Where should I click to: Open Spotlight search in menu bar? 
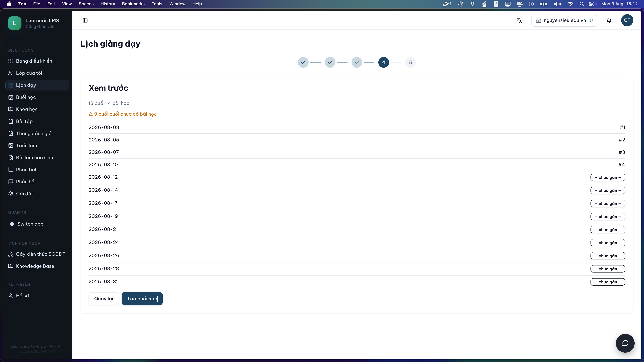point(582,4)
